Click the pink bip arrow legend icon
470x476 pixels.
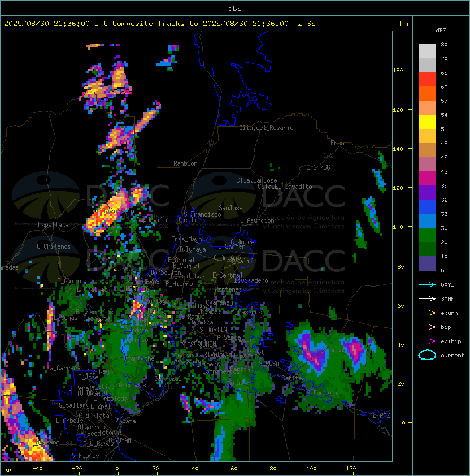click(427, 327)
